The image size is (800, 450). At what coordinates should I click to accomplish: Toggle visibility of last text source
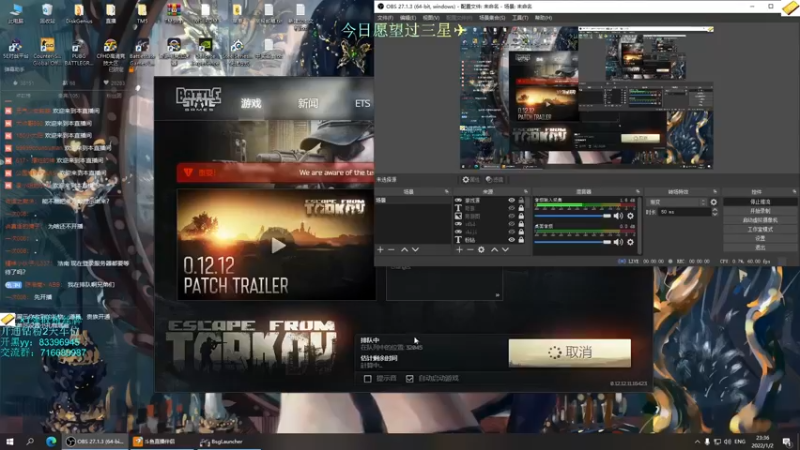click(511, 240)
